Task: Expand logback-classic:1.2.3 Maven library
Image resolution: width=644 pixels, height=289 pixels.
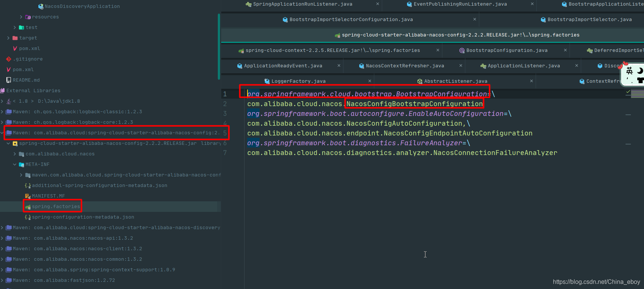Action: tap(2, 112)
